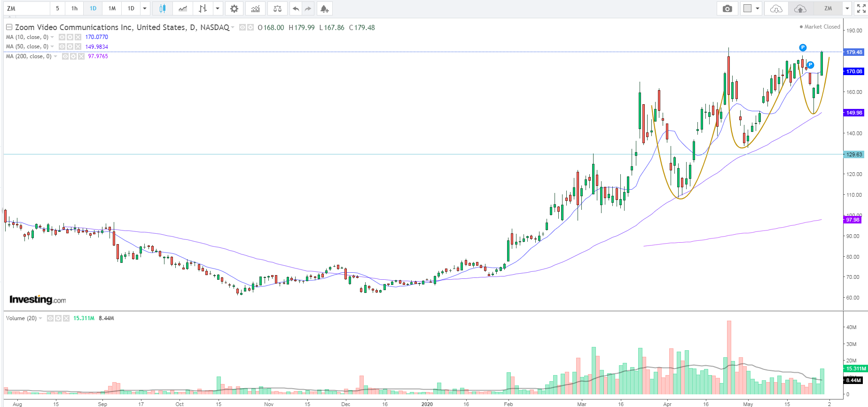The width and height of the screenshot is (868, 407).
Task: Click the 15.311M volume axis label
Action: (856, 369)
